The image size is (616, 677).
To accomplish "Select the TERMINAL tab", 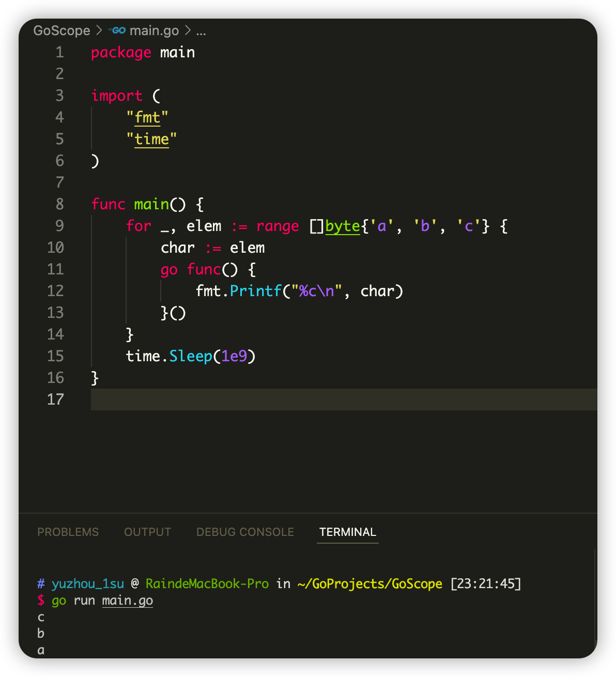I will [348, 532].
